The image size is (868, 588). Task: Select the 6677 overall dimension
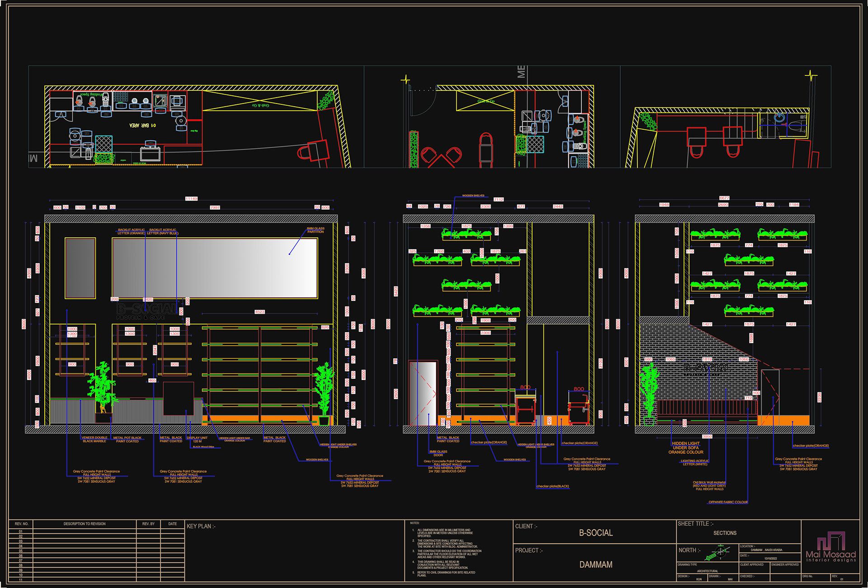click(x=724, y=198)
